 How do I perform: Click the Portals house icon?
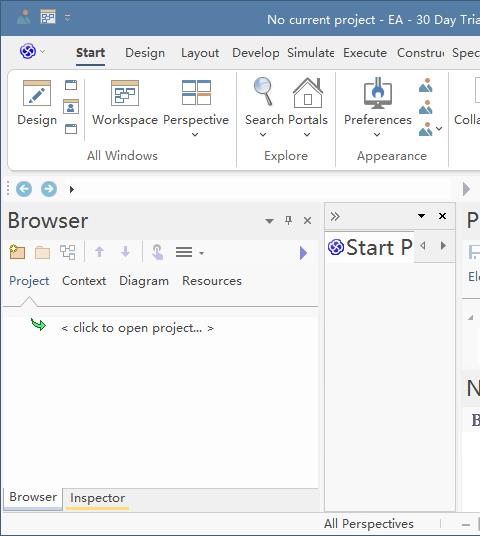click(308, 92)
